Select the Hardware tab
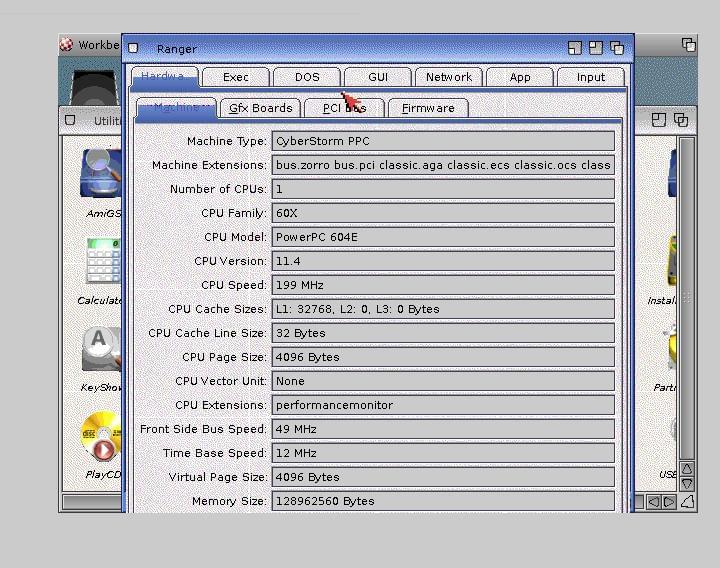 [165, 77]
